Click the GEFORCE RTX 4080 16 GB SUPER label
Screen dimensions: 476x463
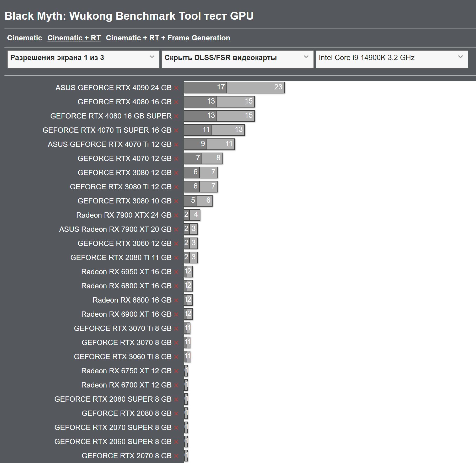(111, 116)
